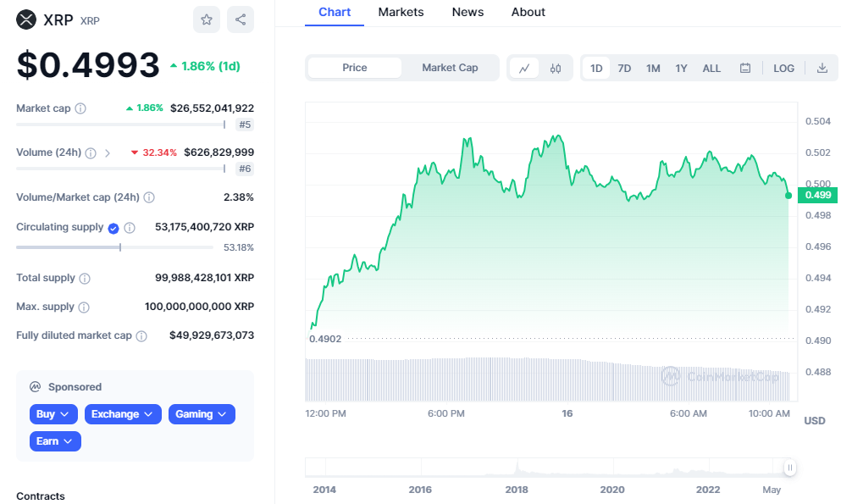The height and width of the screenshot is (504, 841).
Task: Show info for Circulating supply
Action: tap(130, 228)
